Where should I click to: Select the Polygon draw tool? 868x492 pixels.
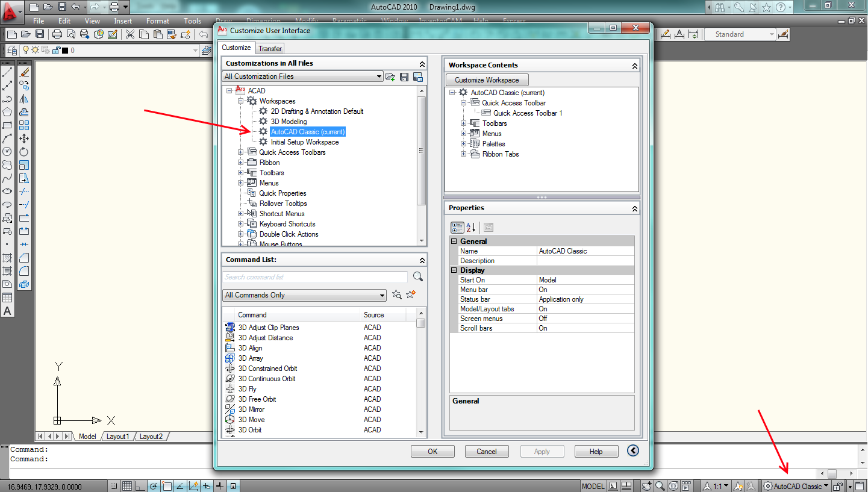pyautogui.click(x=7, y=112)
